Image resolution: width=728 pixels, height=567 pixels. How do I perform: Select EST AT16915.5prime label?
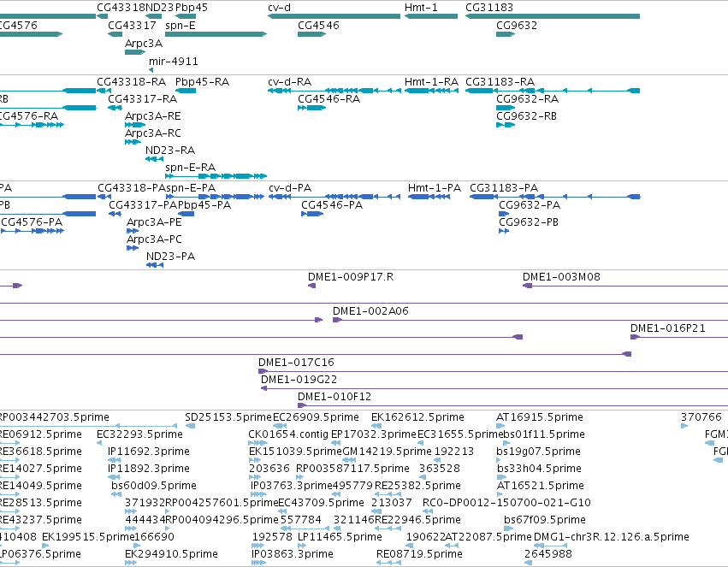pyautogui.click(x=540, y=417)
